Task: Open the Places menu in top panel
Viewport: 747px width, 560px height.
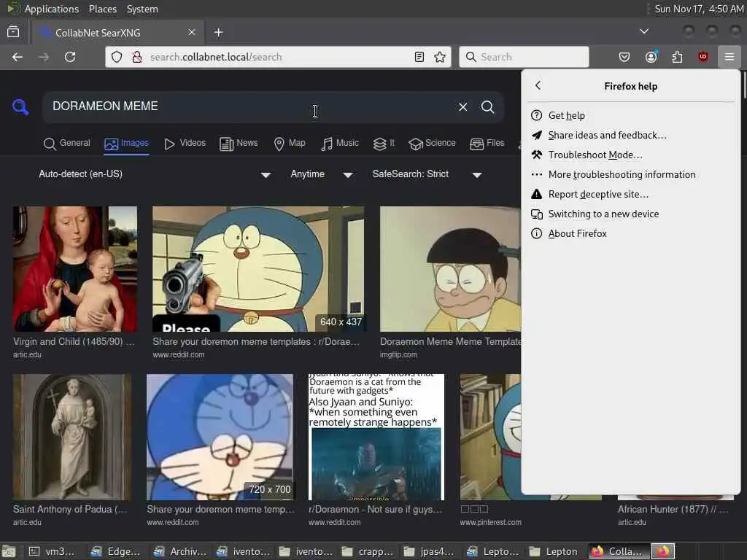Action: 102,9
